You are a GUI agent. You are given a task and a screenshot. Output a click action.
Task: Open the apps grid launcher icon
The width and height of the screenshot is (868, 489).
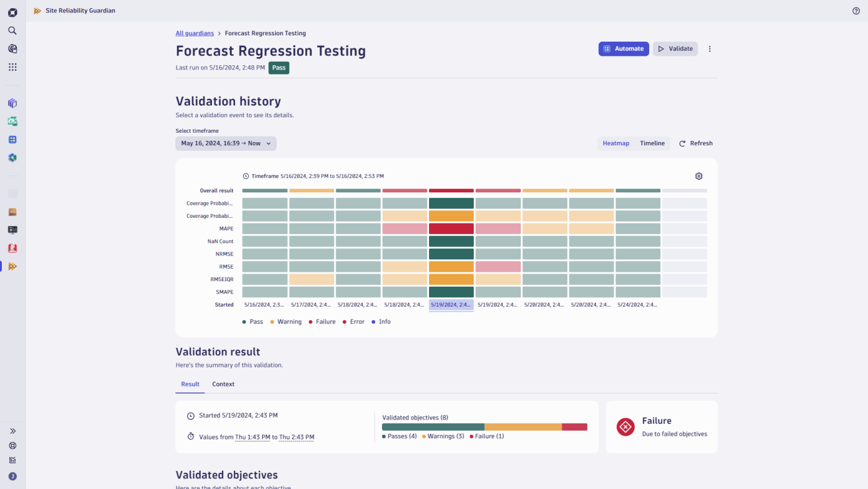(x=12, y=67)
